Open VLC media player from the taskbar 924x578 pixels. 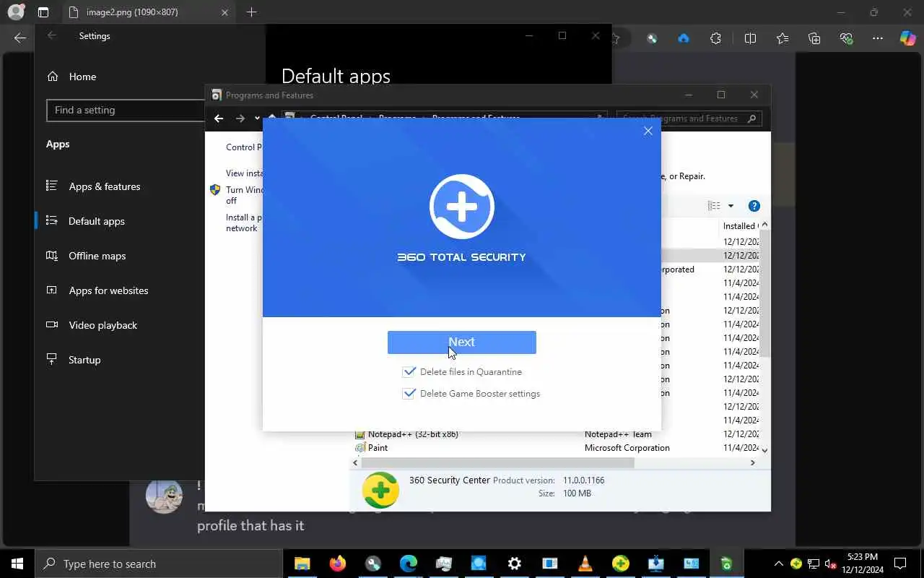coord(585,564)
